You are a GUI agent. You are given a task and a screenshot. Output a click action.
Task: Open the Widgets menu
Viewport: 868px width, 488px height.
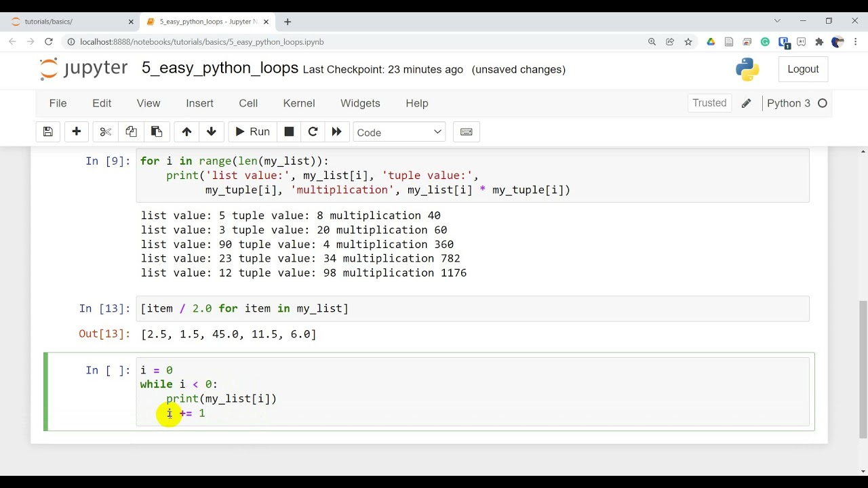tap(360, 103)
